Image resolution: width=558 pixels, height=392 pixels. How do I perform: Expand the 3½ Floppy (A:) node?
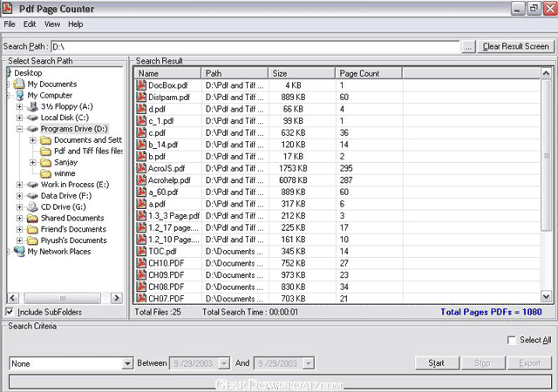tap(19, 106)
